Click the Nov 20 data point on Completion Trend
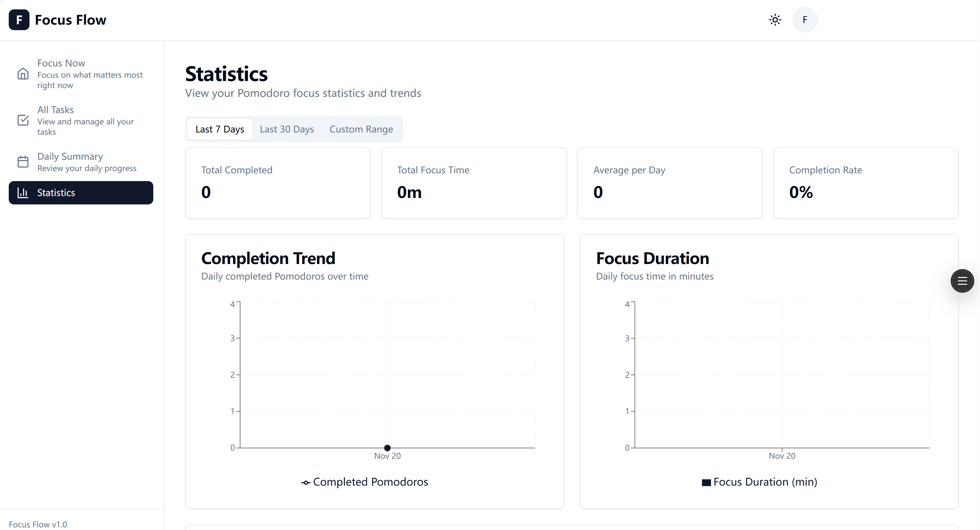Image resolution: width=980 pixels, height=530 pixels. tap(387, 448)
